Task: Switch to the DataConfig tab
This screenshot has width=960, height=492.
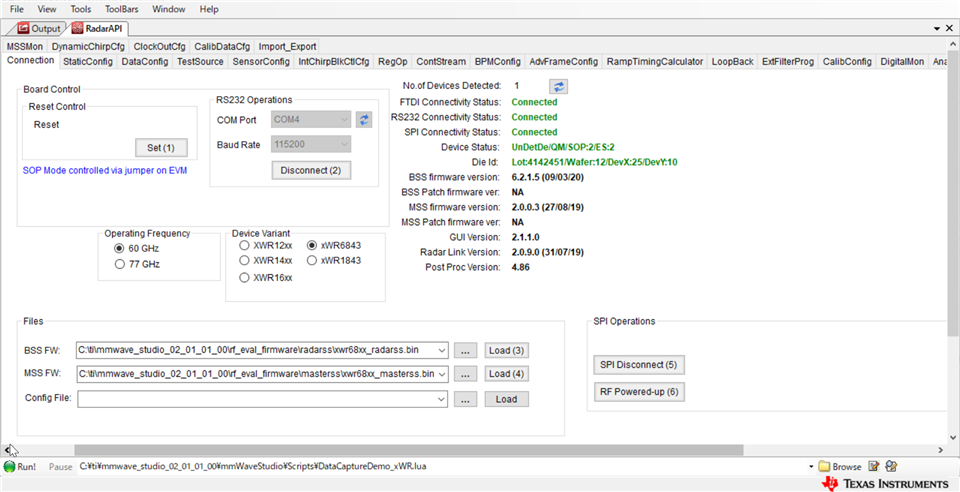Action: [x=144, y=61]
